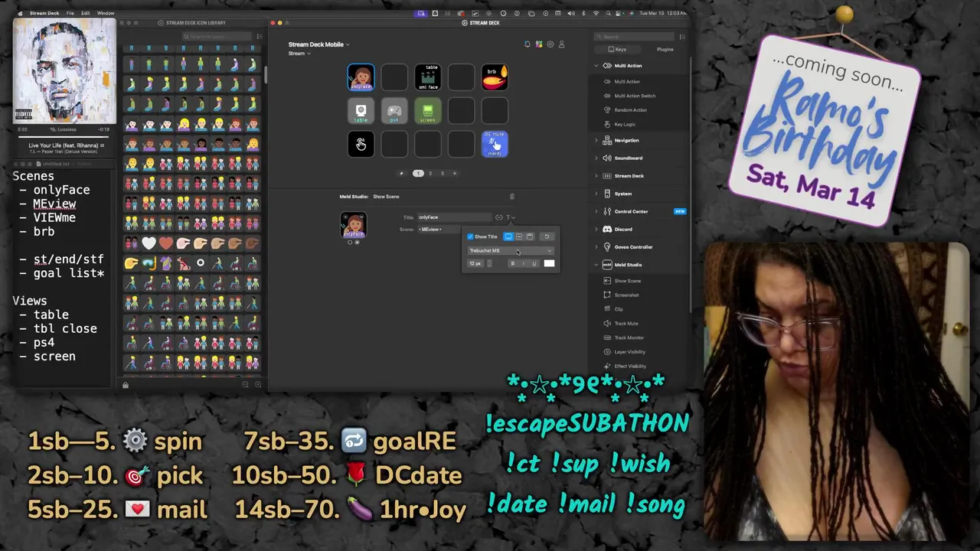Search actions in the right panel field
The height and width of the screenshot is (551, 980).
tap(635, 37)
